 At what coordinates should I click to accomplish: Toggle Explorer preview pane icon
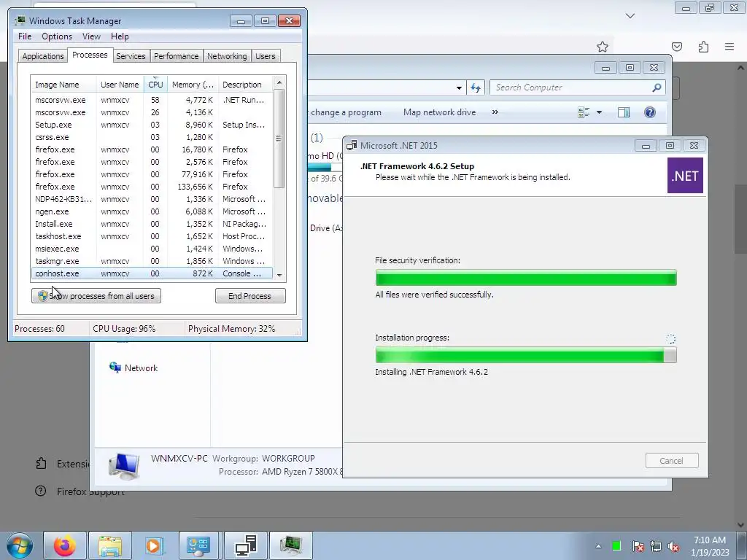[624, 112]
